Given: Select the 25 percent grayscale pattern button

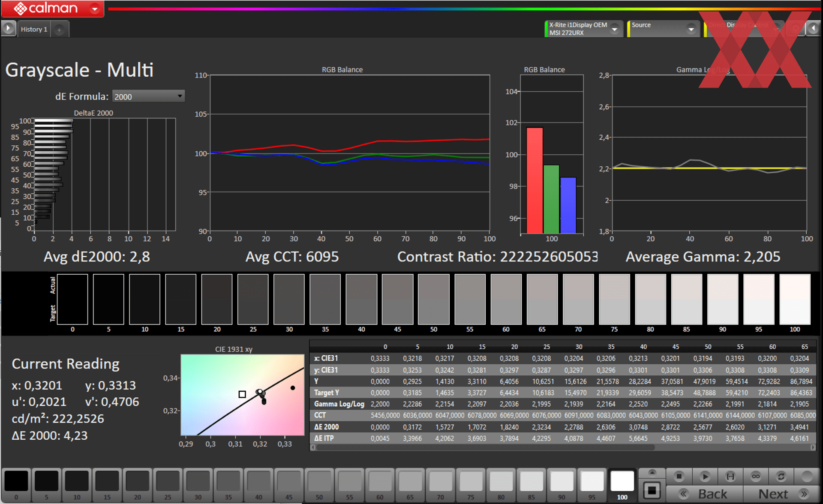Looking at the screenshot, I should (168, 485).
